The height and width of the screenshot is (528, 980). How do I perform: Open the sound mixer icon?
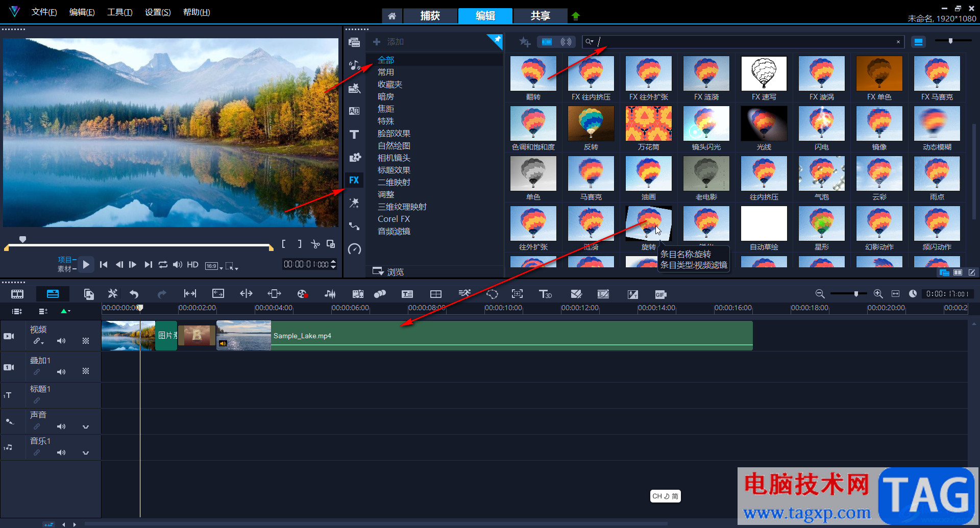tap(330, 294)
